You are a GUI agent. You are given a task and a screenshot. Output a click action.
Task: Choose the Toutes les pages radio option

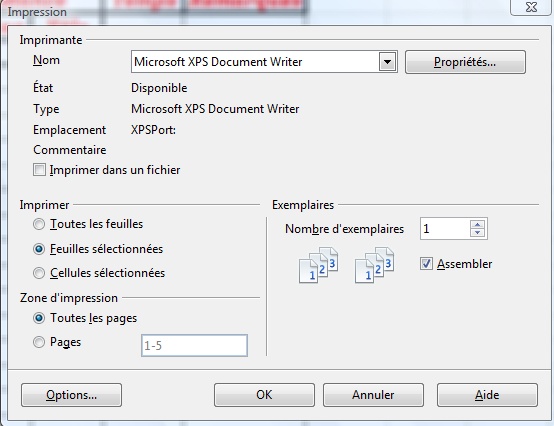(39, 318)
